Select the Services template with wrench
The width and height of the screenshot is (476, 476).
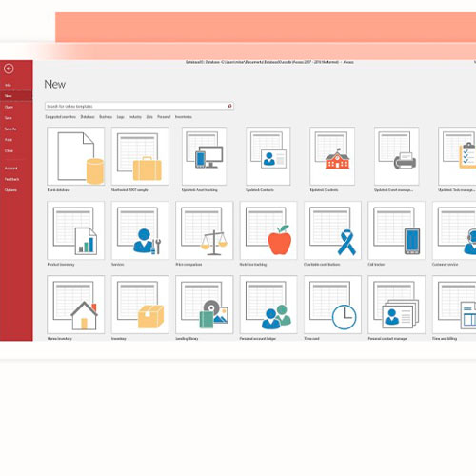140,230
